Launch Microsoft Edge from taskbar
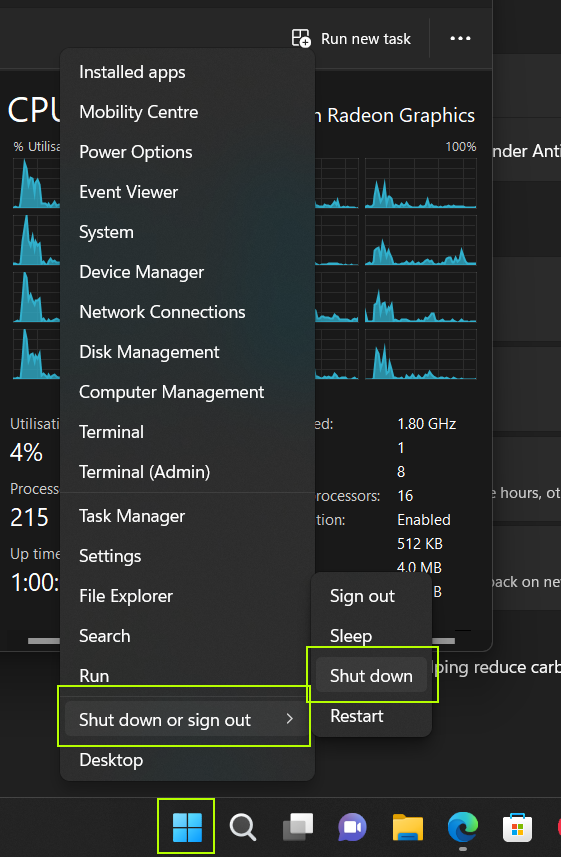Screen dimensions: 561x857 [x=463, y=827]
